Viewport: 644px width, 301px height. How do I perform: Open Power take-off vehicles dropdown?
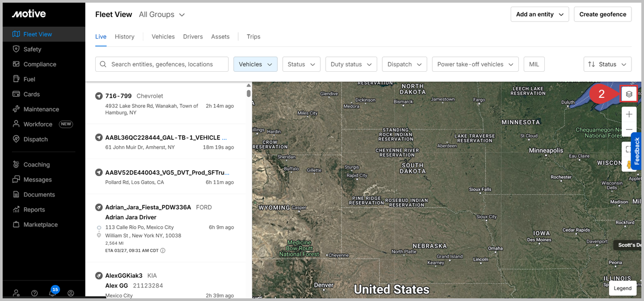point(475,64)
